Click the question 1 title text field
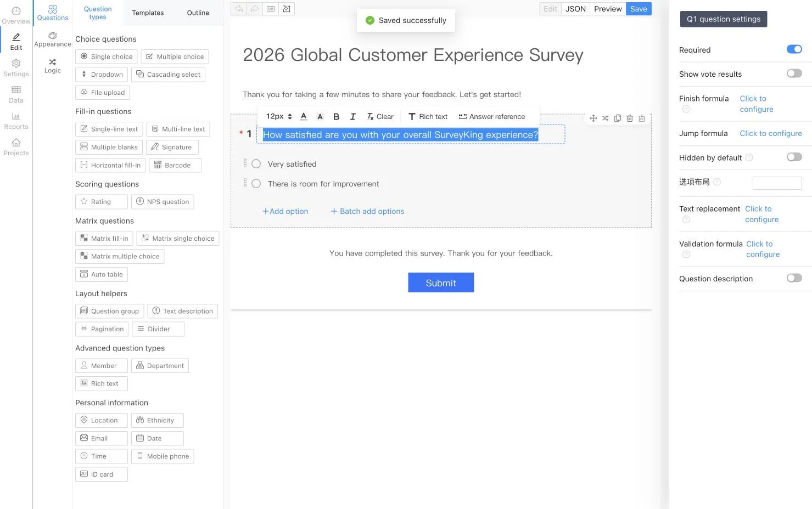The image size is (812, 509). pos(411,134)
